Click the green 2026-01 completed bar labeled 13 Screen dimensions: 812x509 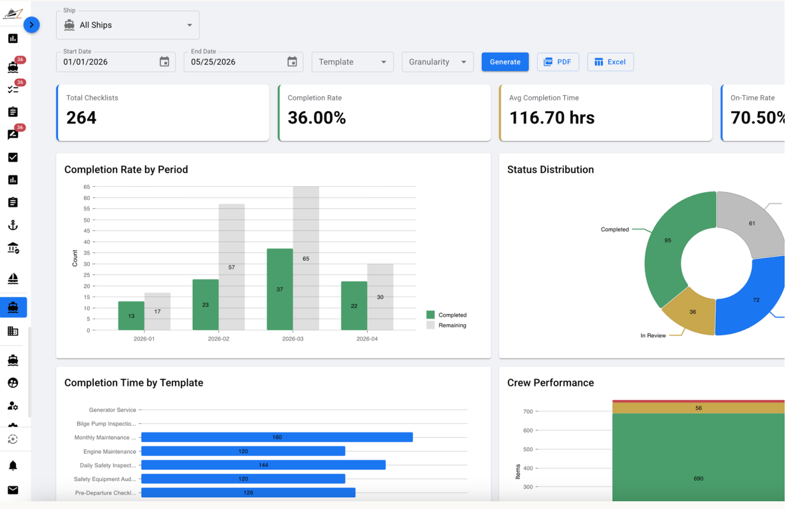131,316
